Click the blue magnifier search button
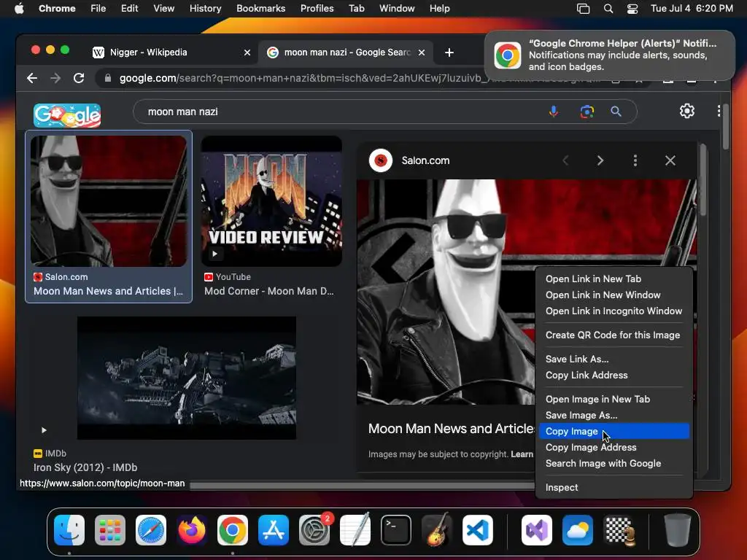Screen dimensions: 747x560 (x=616, y=112)
